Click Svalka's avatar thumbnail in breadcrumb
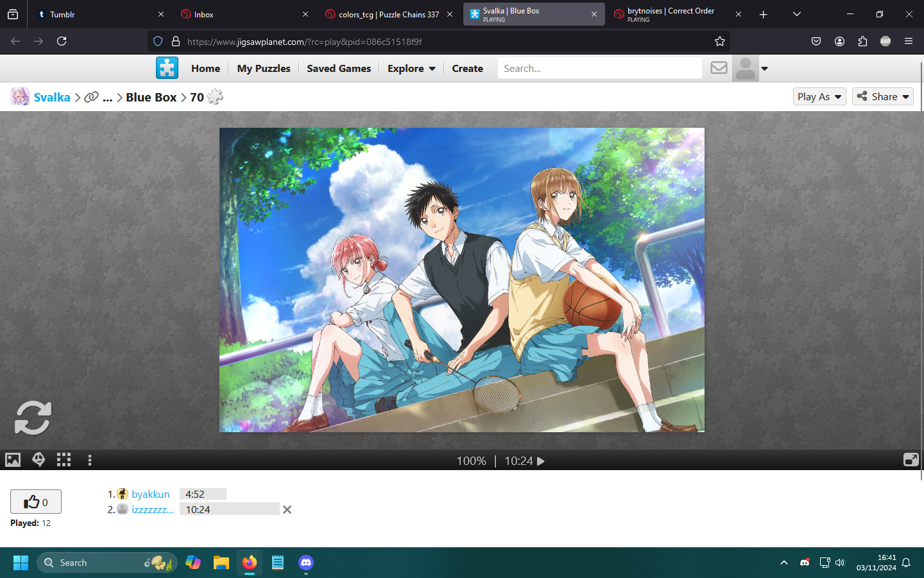 pyautogui.click(x=20, y=96)
